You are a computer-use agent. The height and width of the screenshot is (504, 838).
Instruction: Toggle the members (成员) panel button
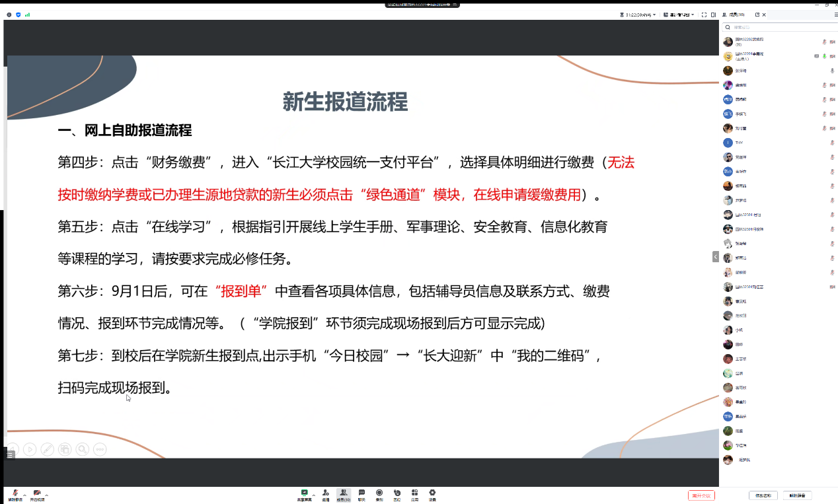click(x=344, y=495)
